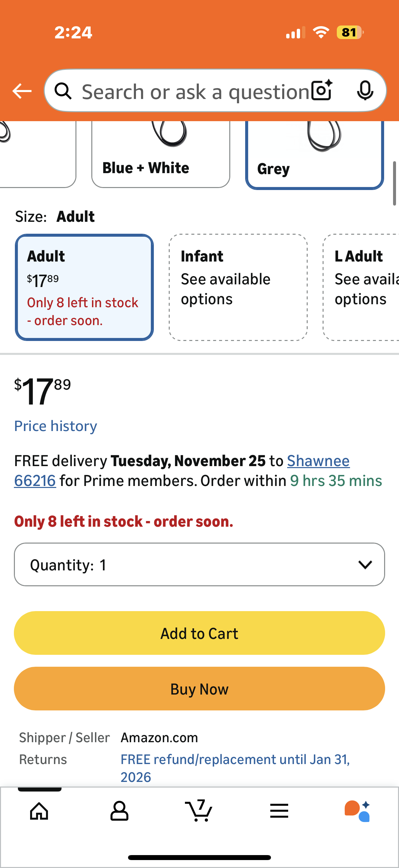Open the account profile icon
The width and height of the screenshot is (399, 868).
point(119,810)
